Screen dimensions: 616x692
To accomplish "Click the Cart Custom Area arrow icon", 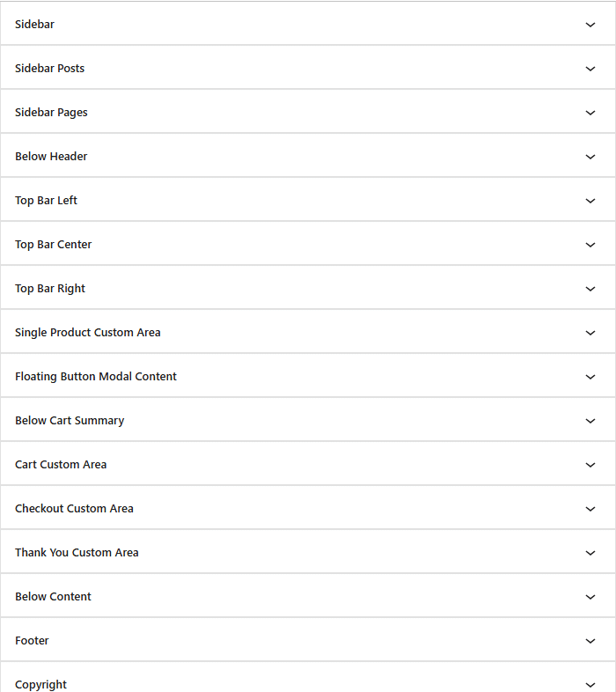I will click(590, 465).
